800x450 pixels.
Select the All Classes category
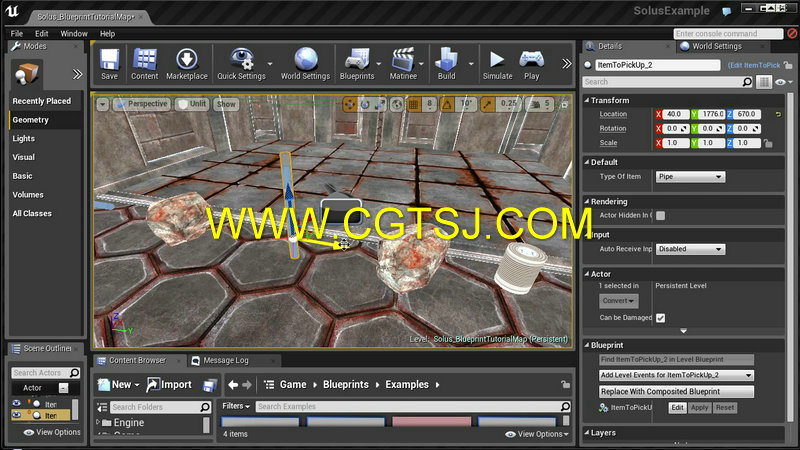pos(32,213)
